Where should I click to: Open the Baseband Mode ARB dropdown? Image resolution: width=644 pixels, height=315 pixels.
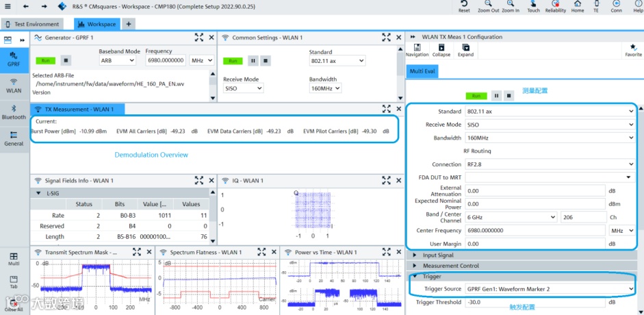coord(117,60)
